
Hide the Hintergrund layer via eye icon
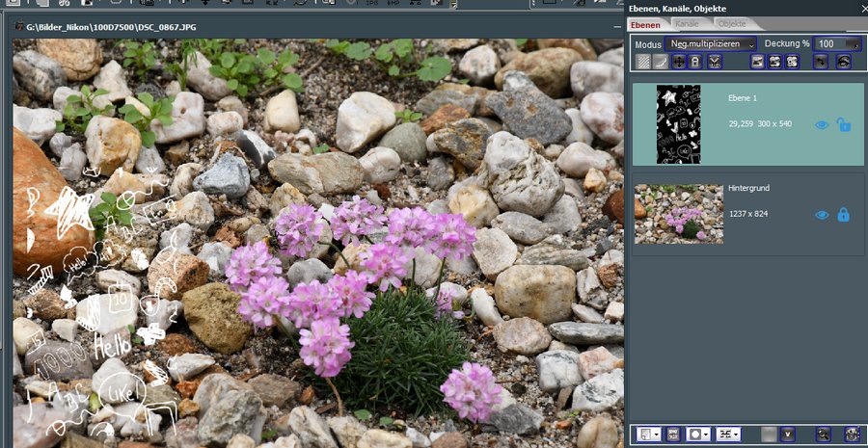pos(822,215)
